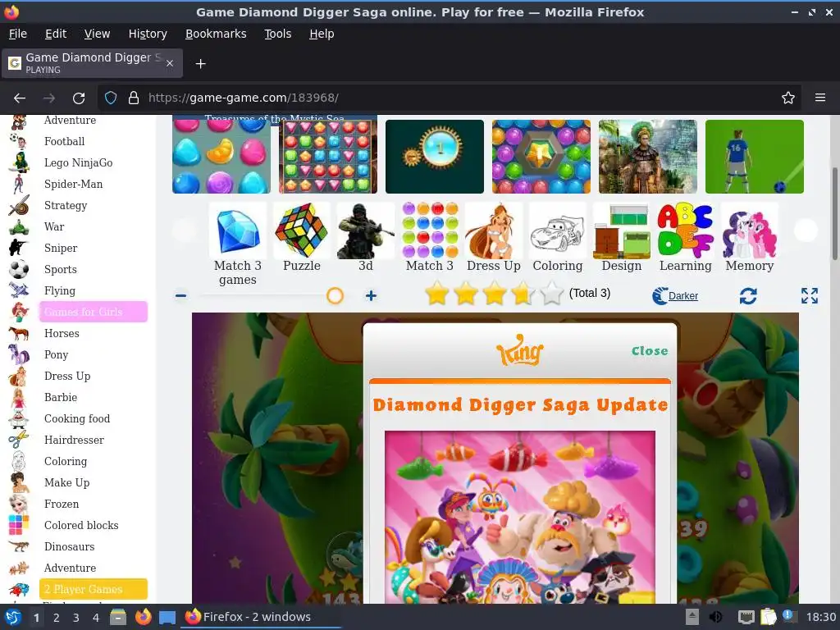Click the airplane Flying icon
840x630 pixels.
pyautogui.click(x=19, y=290)
